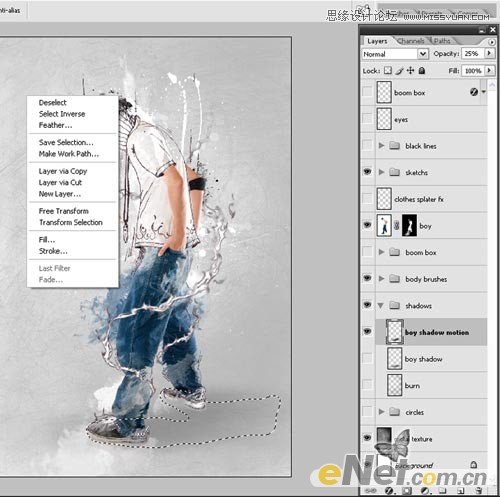500x497 pixels.
Task: Expand the sketchs group
Action: pyautogui.click(x=381, y=172)
